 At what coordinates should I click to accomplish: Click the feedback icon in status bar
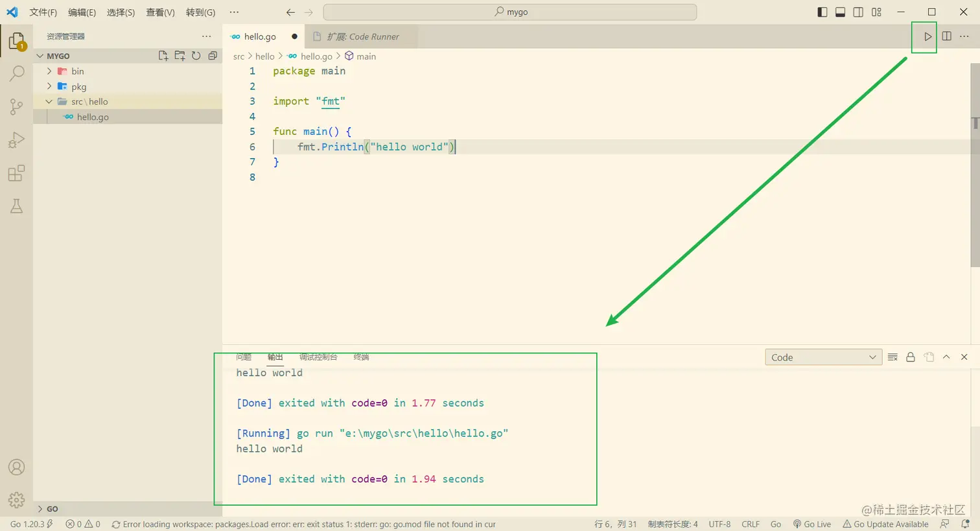945,524
